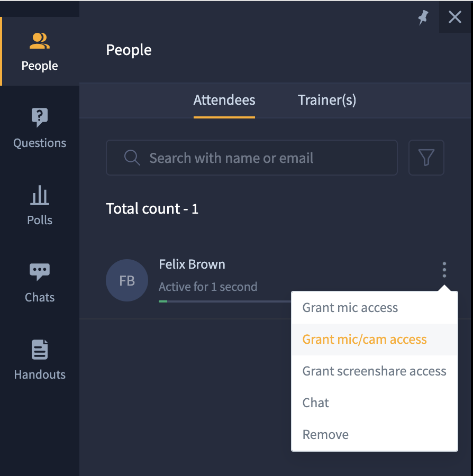Switch to the Attendees tab
473x476 pixels.
click(x=224, y=100)
